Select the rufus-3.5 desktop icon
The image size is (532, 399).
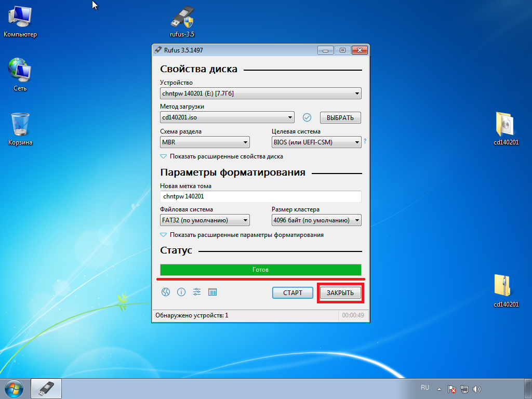tap(182, 21)
